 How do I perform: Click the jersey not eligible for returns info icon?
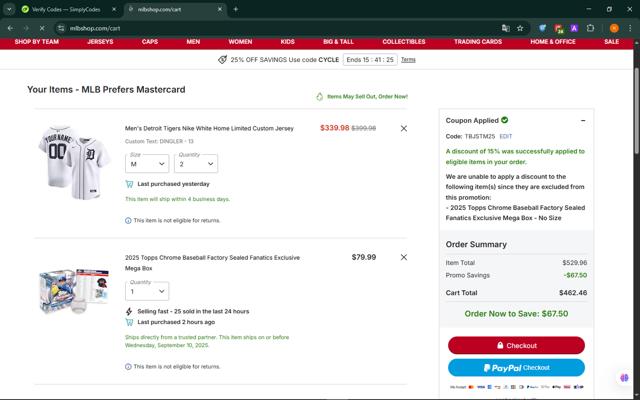(128, 220)
